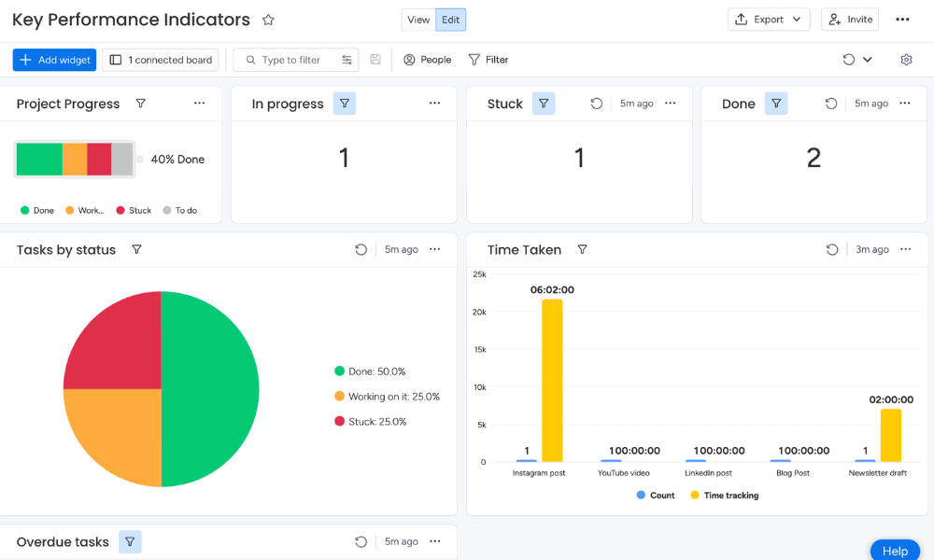Open top-right dashboard three-dot menu
Screen dimensions: 934x560
coord(902,20)
